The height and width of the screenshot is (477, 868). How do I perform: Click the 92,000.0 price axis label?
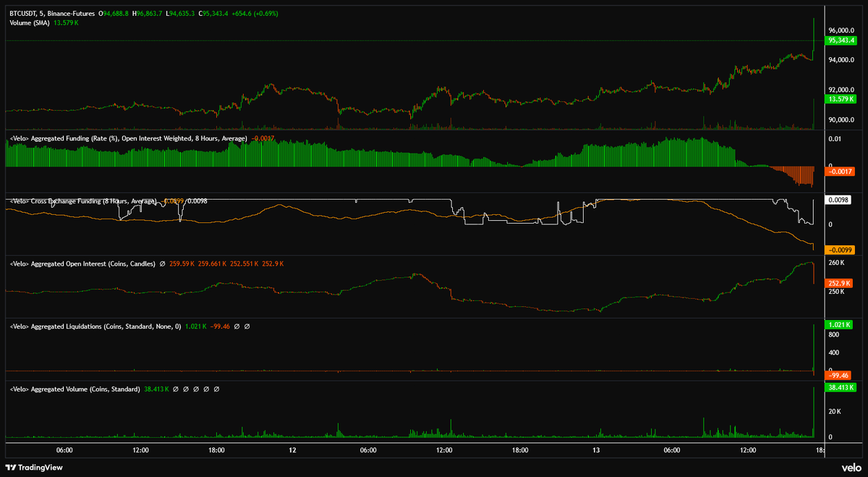click(842, 90)
